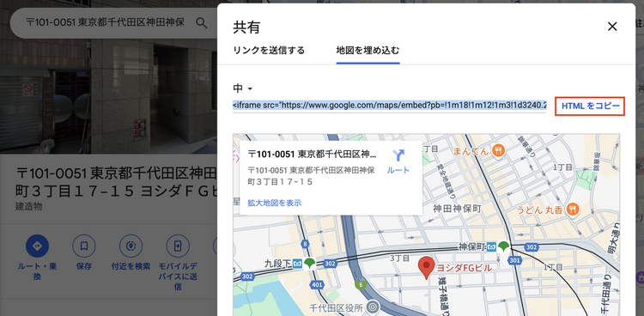Click the search magnifier icon

tap(201, 22)
